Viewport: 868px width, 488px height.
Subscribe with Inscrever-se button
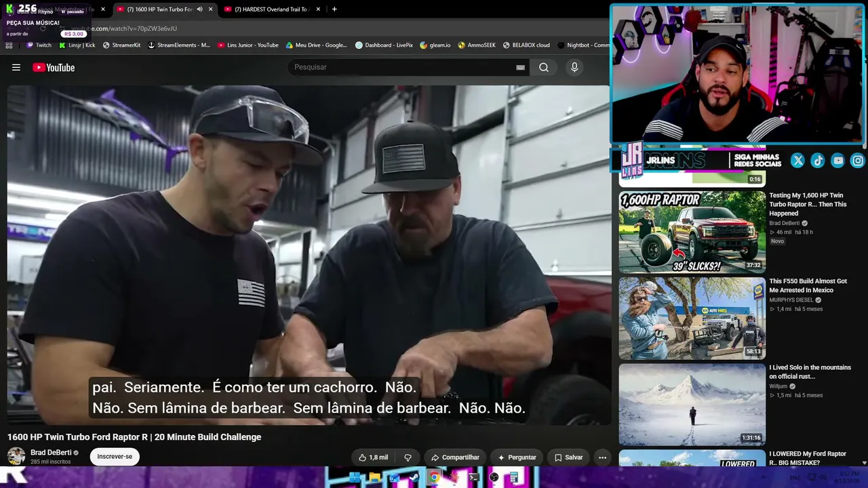click(x=115, y=457)
